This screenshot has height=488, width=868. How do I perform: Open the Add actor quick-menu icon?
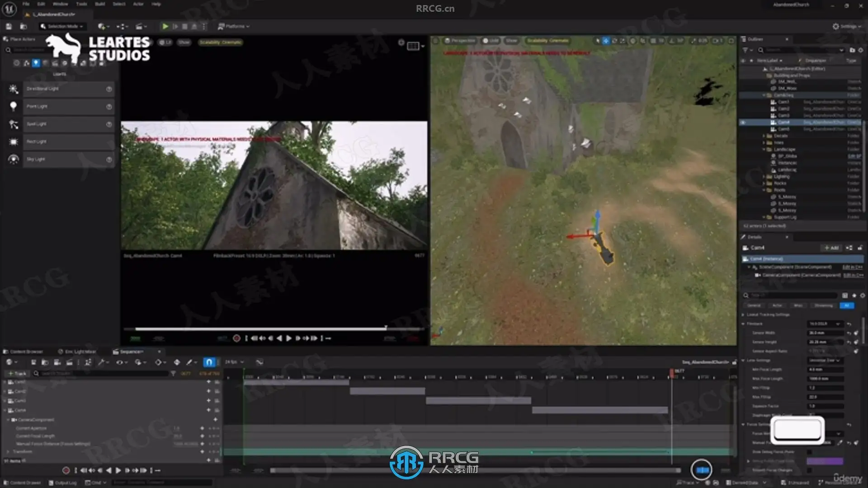tap(104, 26)
